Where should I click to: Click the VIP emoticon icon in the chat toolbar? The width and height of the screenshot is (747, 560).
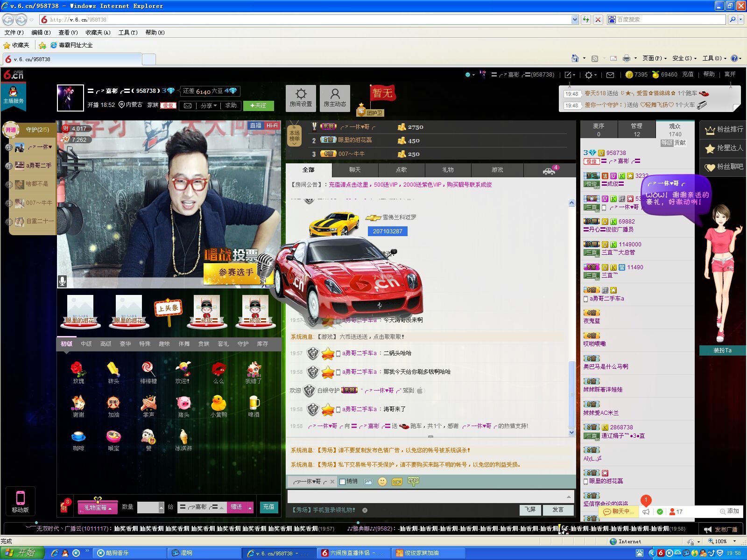point(397,482)
